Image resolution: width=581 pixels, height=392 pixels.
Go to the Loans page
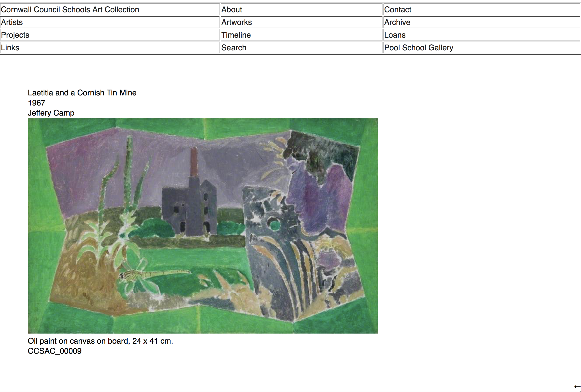click(x=395, y=35)
